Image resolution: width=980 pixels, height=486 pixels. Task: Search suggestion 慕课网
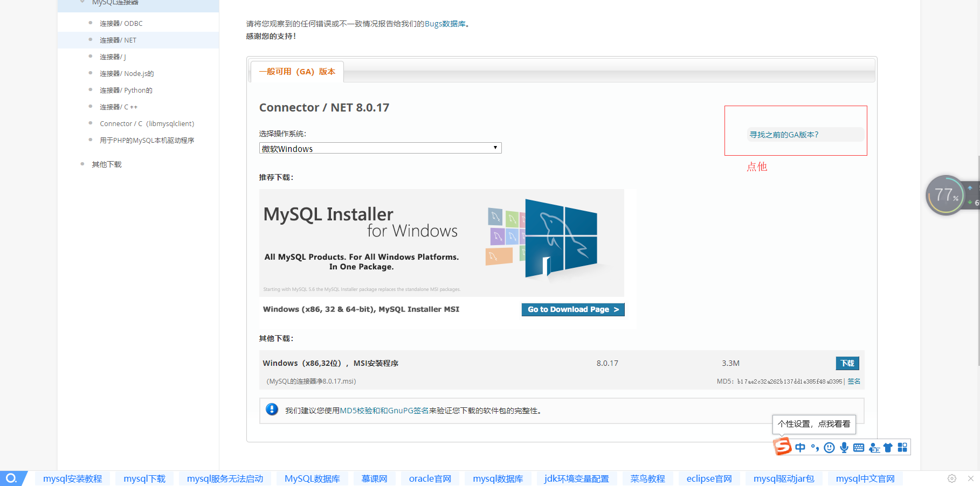click(374, 478)
